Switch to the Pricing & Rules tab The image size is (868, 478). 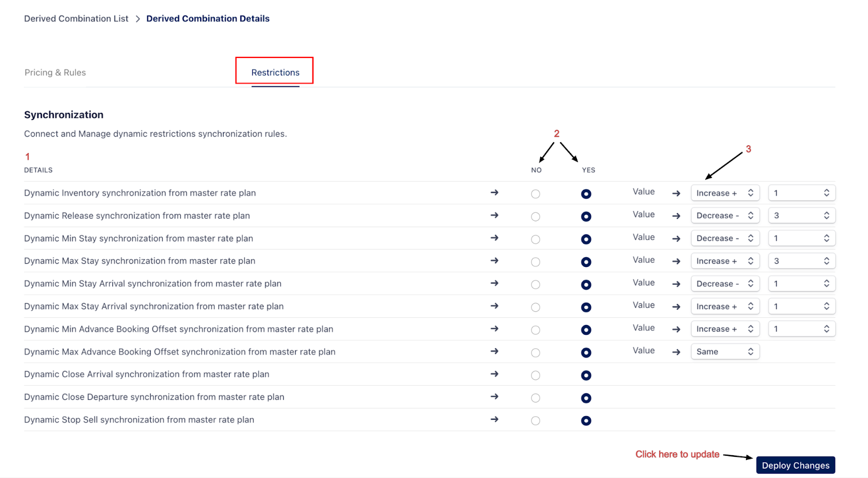tap(55, 73)
